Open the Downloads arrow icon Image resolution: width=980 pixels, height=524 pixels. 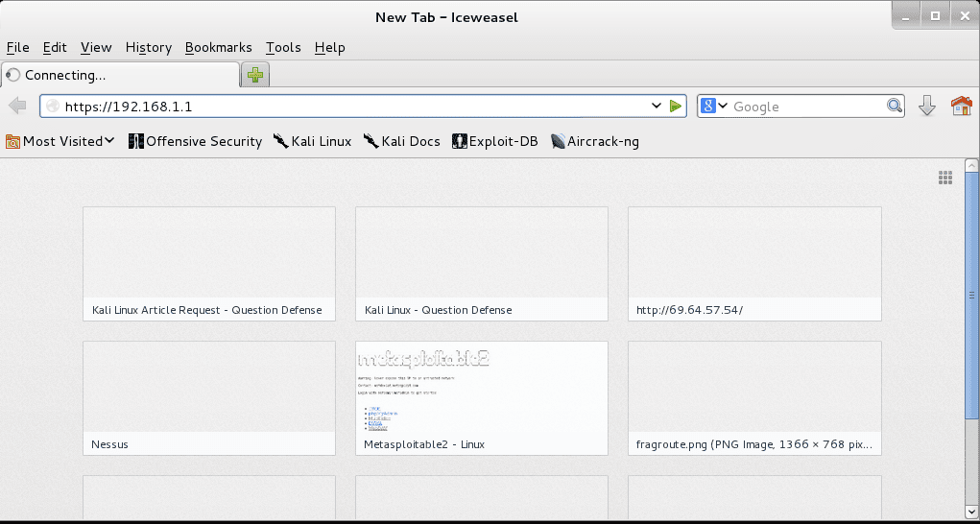click(927, 107)
